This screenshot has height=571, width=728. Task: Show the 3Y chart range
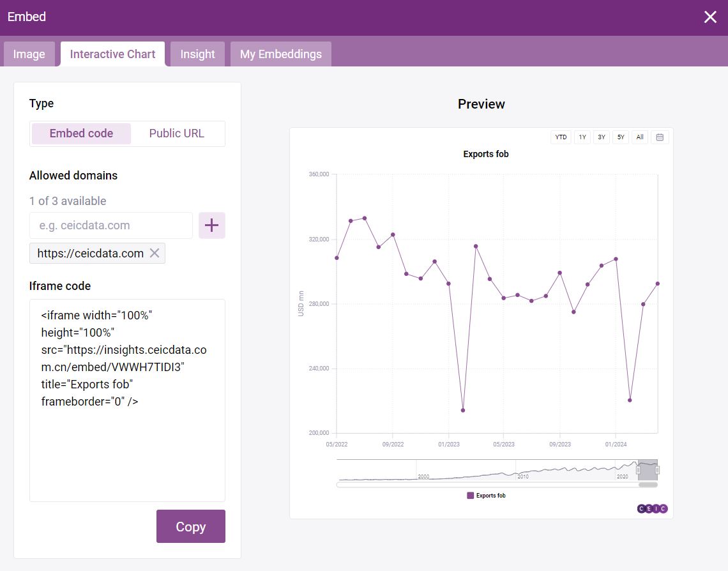point(601,137)
